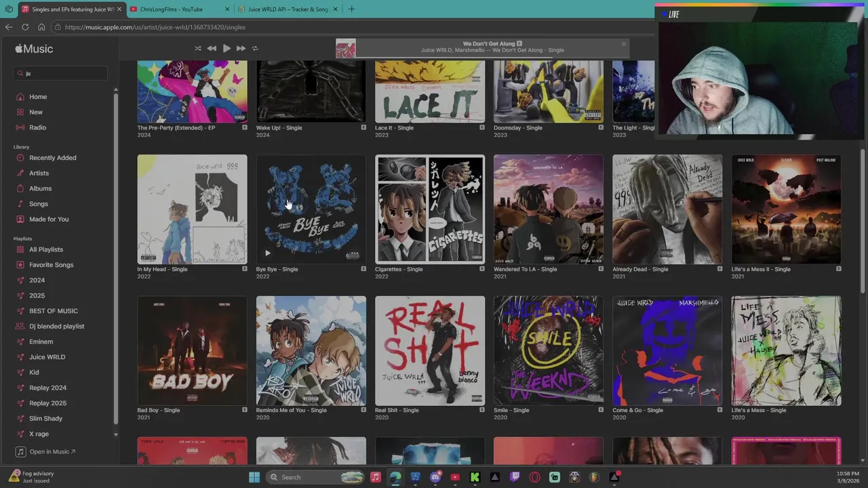Open a new browser tab

[x=351, y=9]
